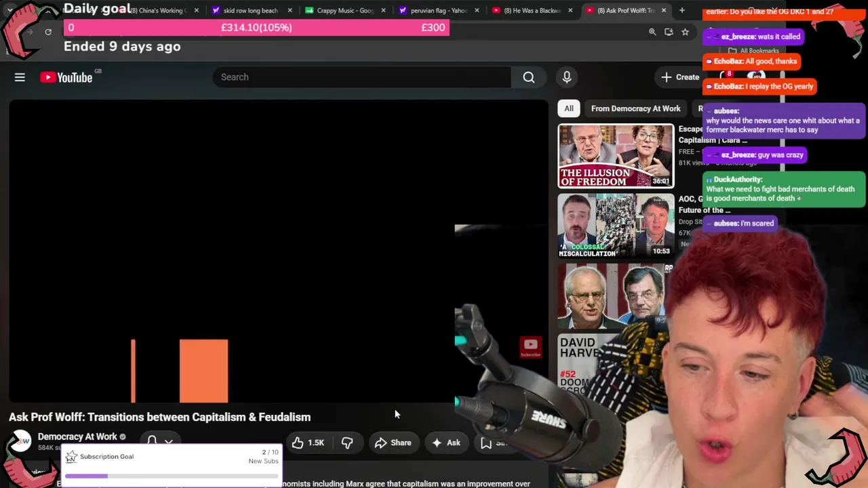Focus the YouTube search field
868x488 pixels.
[362, 77]
